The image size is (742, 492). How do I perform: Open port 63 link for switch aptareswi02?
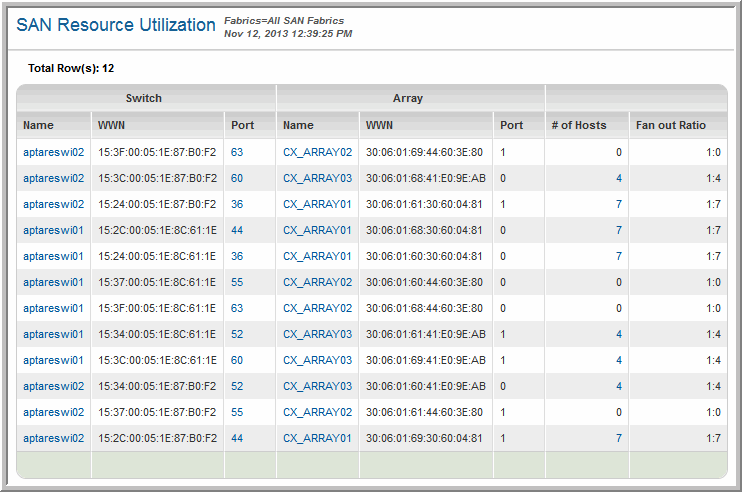237,152
